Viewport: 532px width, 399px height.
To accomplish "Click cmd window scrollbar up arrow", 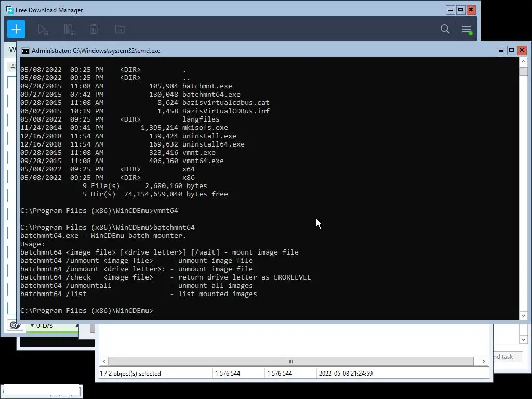I will (523, 62).
